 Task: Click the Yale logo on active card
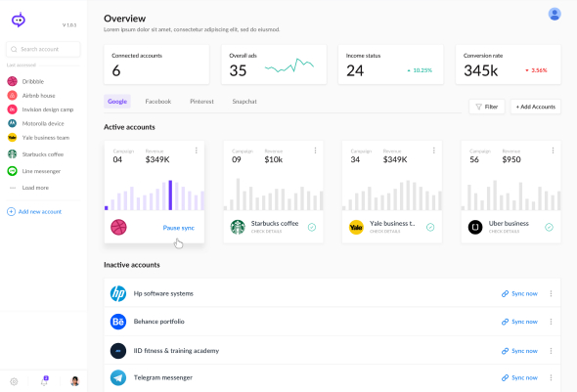[x=356, y=227]
